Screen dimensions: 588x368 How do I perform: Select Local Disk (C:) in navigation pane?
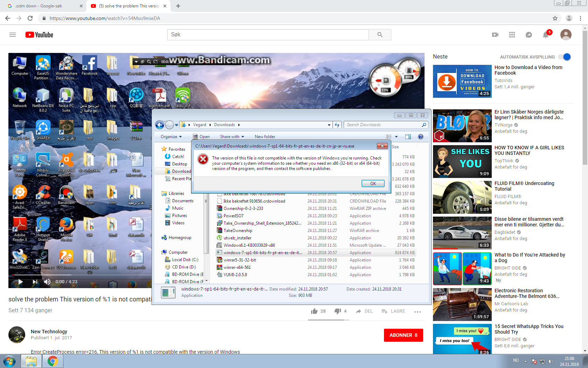(x=185, y=260)
